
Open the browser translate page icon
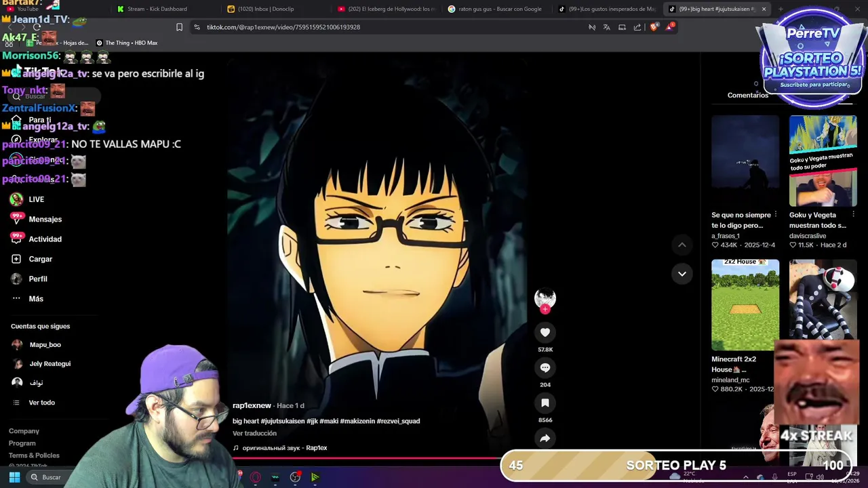click(x=607, y=27)
